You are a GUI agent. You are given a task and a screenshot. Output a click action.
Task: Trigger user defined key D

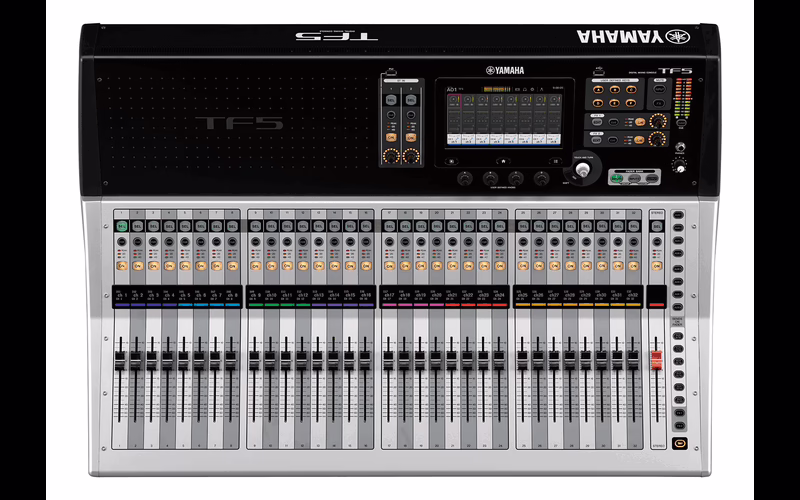coord(598,103)
